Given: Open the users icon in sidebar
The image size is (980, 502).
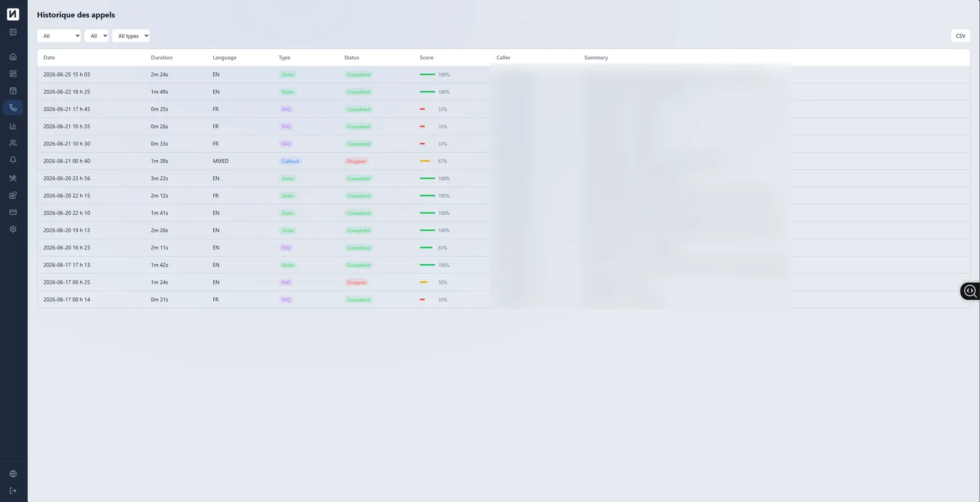Looking at the screenshot, I should (x=13, y=143).
